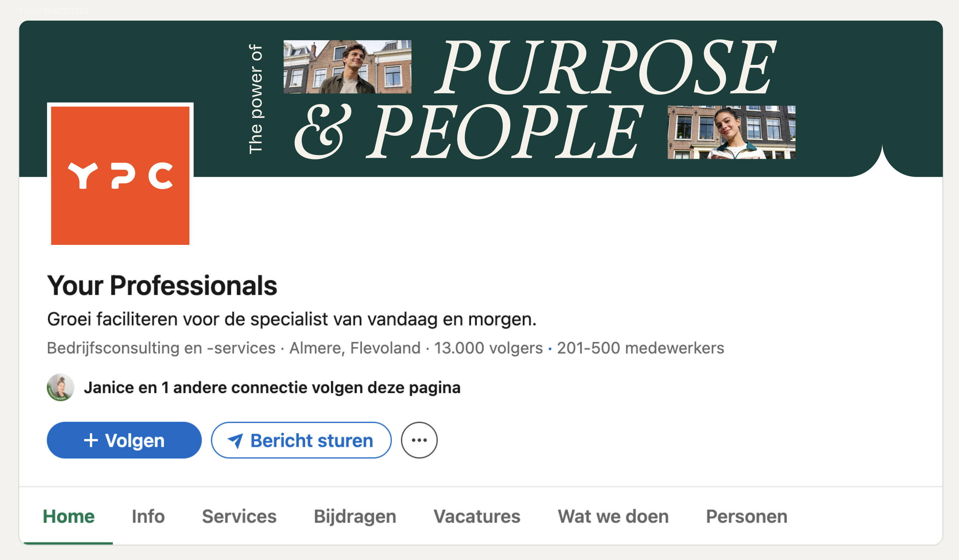Follow the page with the Volgen button

click(124, 440)
